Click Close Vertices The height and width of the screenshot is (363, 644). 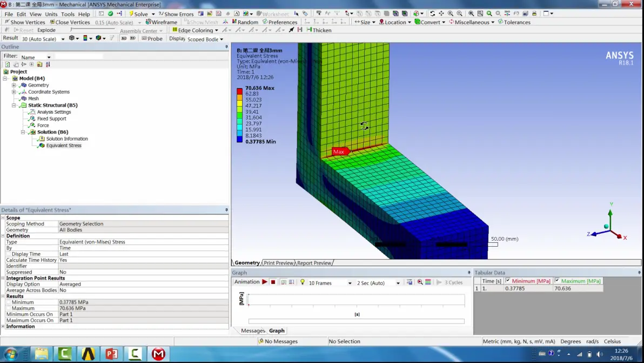pyautogui.click(x=69, y=22)
